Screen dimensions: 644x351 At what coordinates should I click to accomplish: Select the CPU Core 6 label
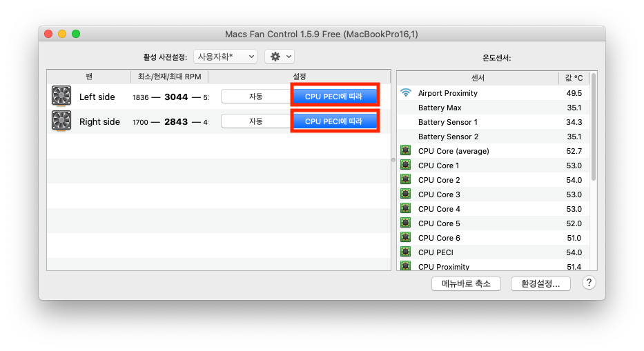[x=439, y=238]
